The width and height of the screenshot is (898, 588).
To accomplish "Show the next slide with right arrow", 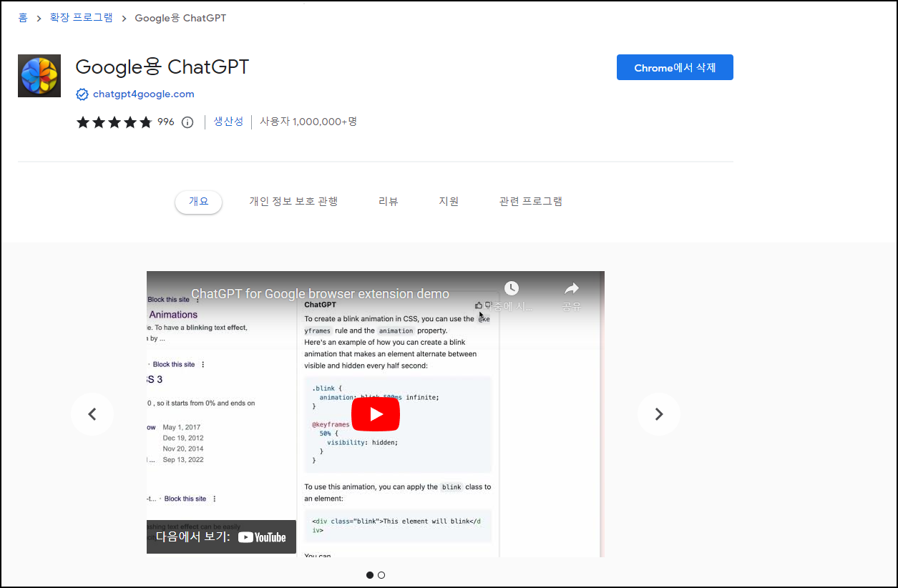I will click(x=659, y=414).
